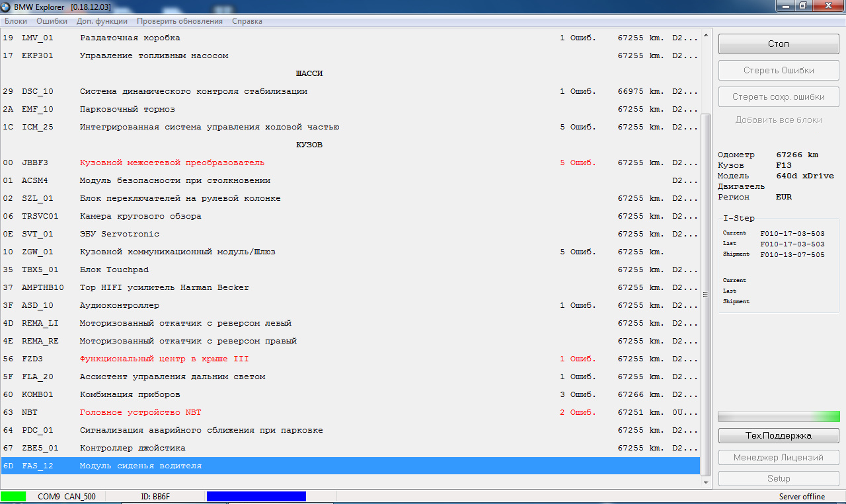Viewport: 846px width, 504px height.
Task: Select the DSC_10 stabilization control row
Action: [x=193, y=91]
